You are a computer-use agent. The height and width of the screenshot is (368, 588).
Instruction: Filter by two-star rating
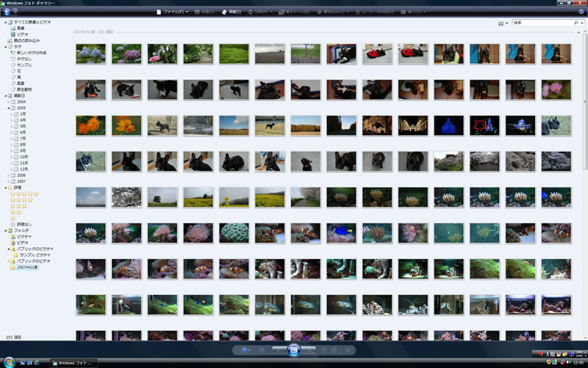click(15, 212)
